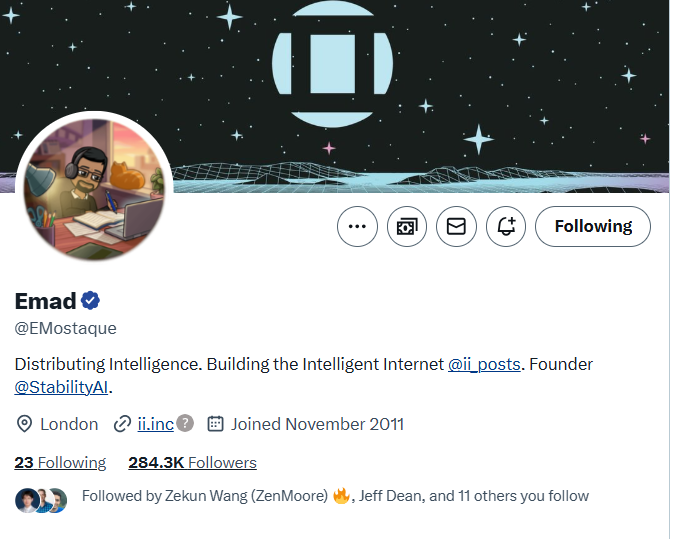Click the followers' avatar stack

tap(41, 500)
